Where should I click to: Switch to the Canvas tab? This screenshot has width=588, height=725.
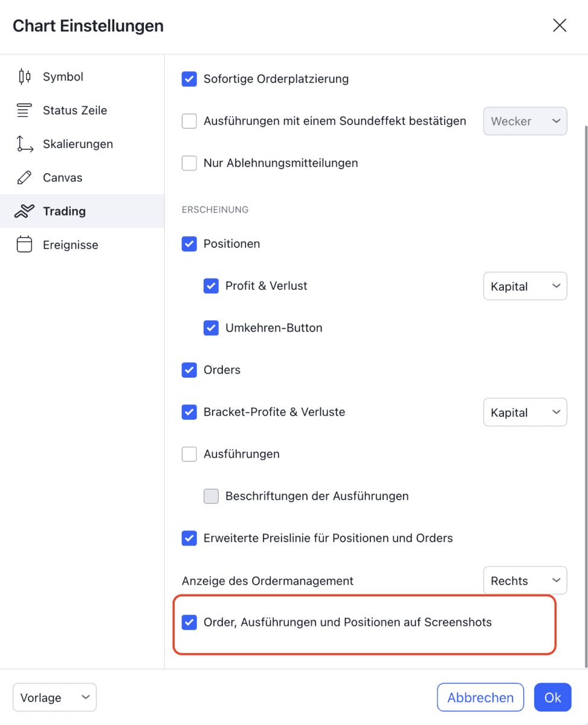[x=62, y=177]
